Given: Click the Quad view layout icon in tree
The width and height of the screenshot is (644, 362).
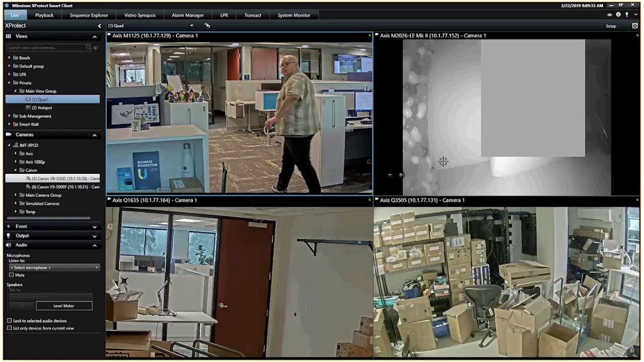Looking at the screenshot, I should [x=28, y=100].
